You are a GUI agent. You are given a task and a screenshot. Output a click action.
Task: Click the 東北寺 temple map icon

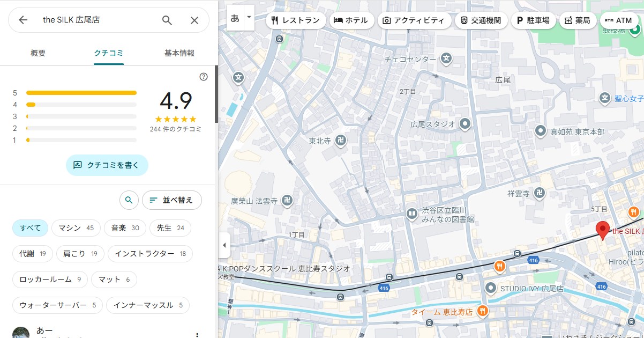340,141
